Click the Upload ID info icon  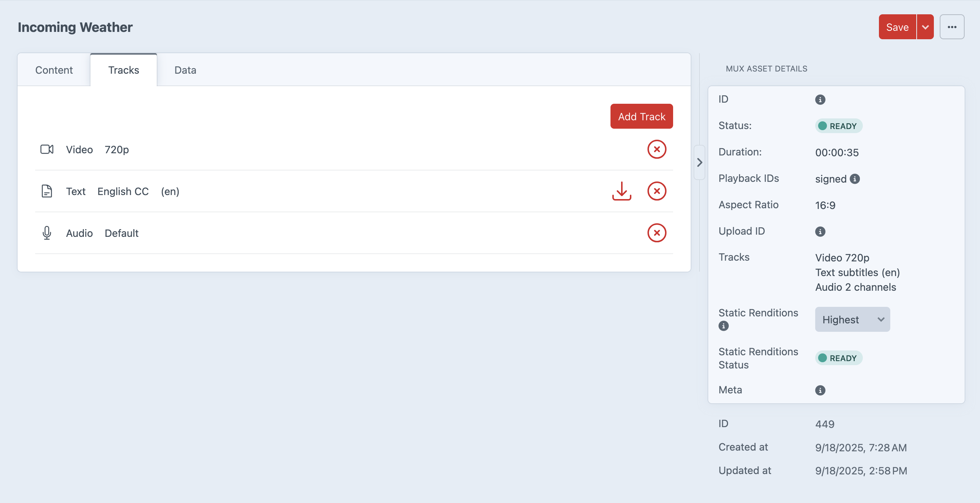coord(820,231)
